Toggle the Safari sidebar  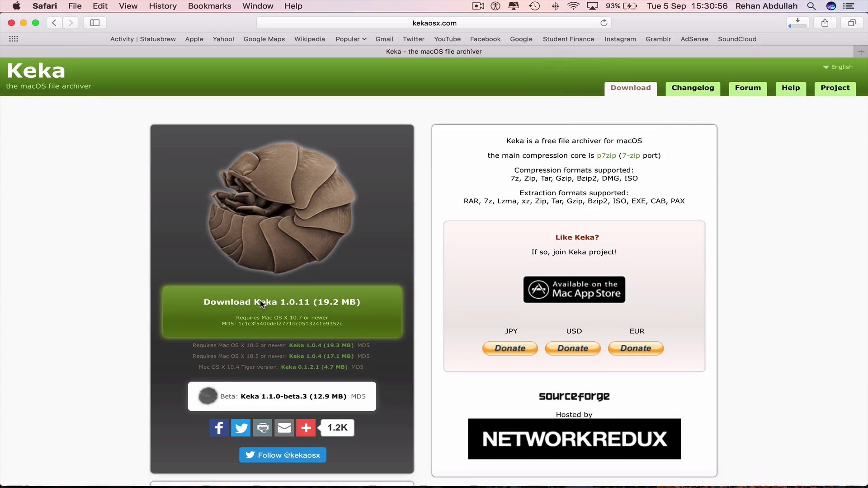click(x=95, y=23)
